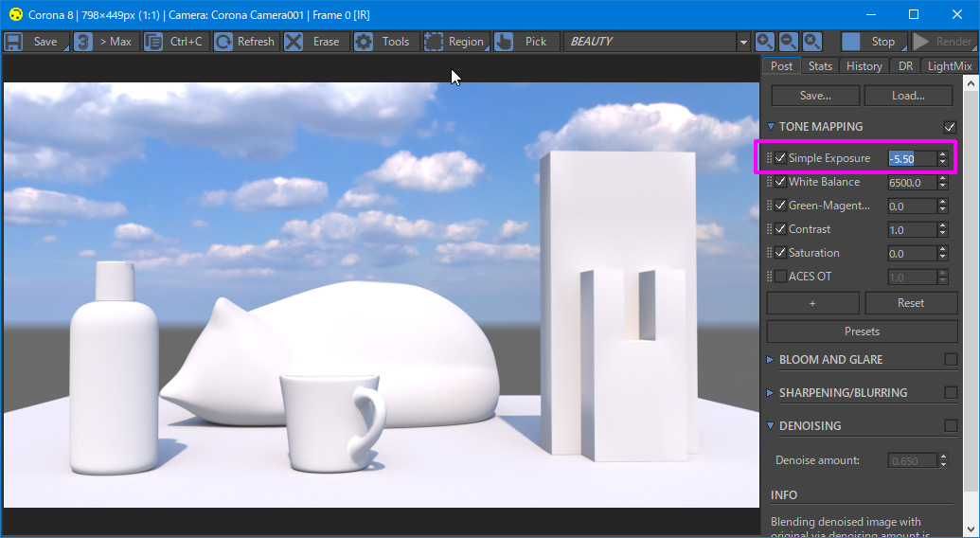
Task: Disable the Simple Exposure checkbox
Action: pos(780,158)
